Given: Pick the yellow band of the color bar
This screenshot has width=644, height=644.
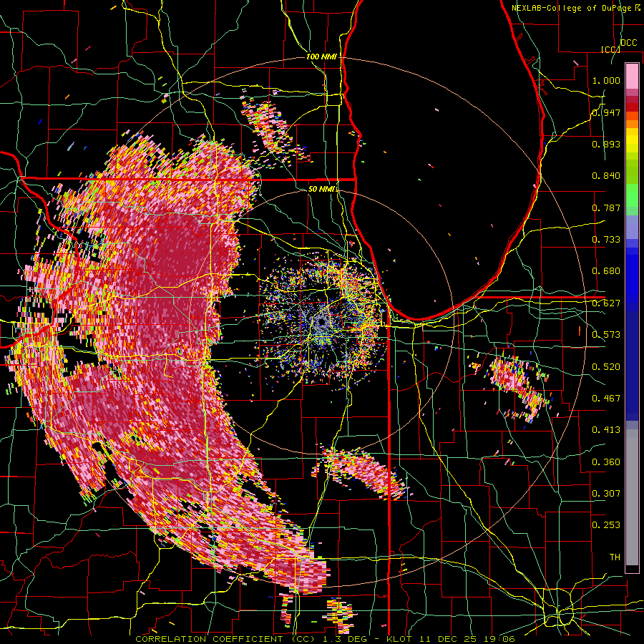Looking at the screenshot, I should click(632, 140).
